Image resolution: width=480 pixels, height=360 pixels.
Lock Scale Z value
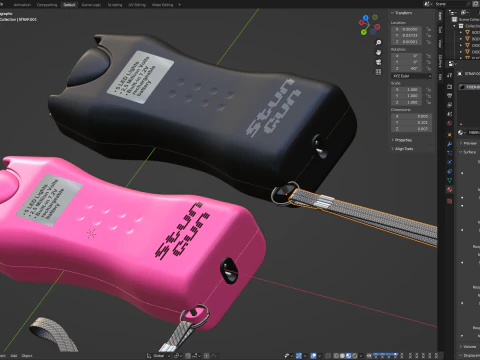(429, 102)
